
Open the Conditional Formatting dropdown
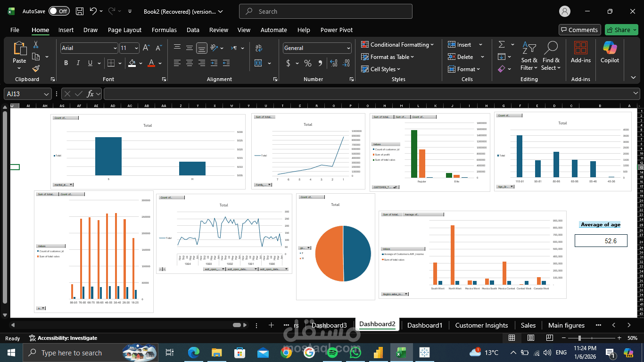(x=398, y=44)
